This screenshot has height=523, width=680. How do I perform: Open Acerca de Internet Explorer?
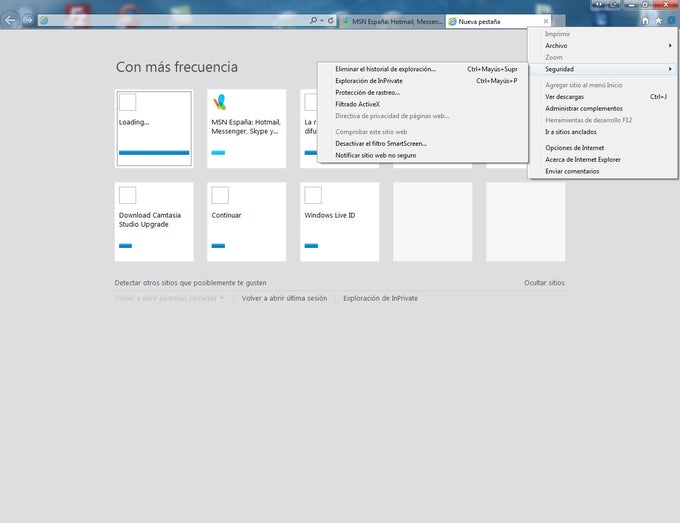coord(603,160)
